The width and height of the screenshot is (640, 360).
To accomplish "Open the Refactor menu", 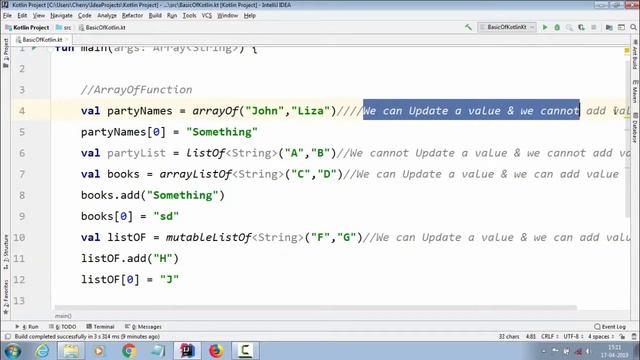I will [x=132, y=16].
